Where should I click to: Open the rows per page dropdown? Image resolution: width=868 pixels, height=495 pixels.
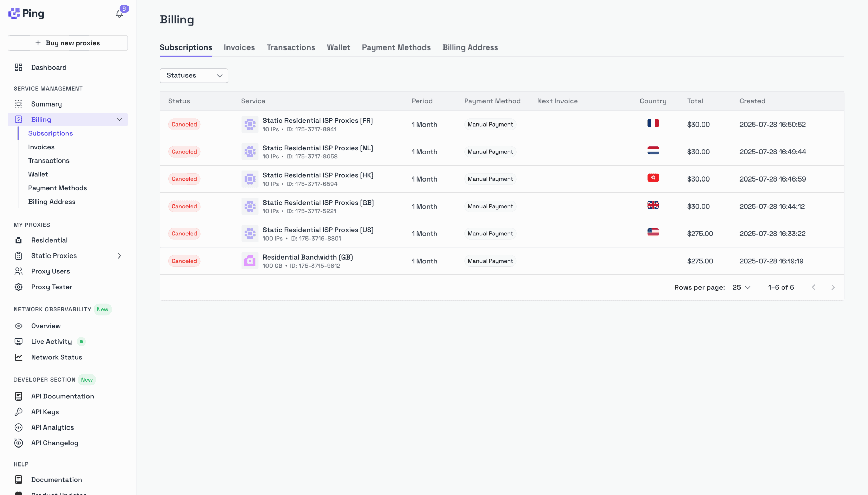point(741,287)
